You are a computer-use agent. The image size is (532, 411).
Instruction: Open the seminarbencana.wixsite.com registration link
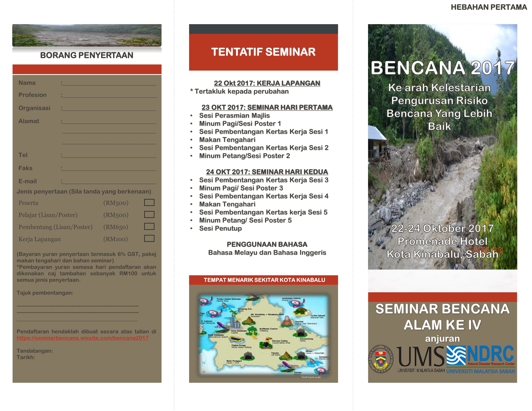[82, 338]
